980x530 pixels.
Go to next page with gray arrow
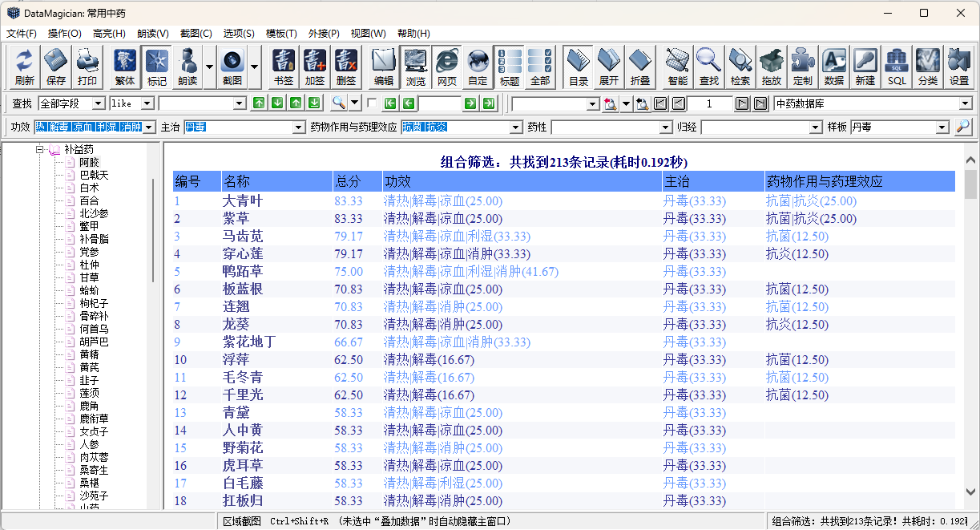[742, 103]
